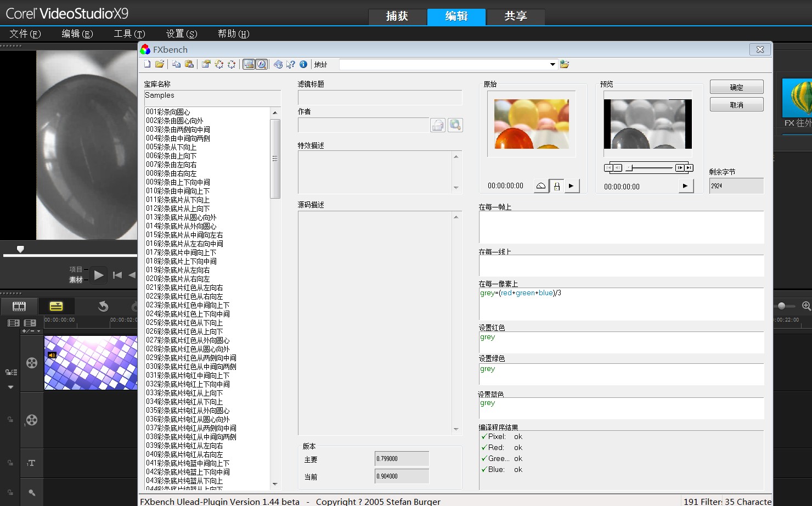This screenshot has width=812, height=506.
Task: Open the 编辑 menu in menu bar
Action: pyautogui.click(x=77, y=33)
